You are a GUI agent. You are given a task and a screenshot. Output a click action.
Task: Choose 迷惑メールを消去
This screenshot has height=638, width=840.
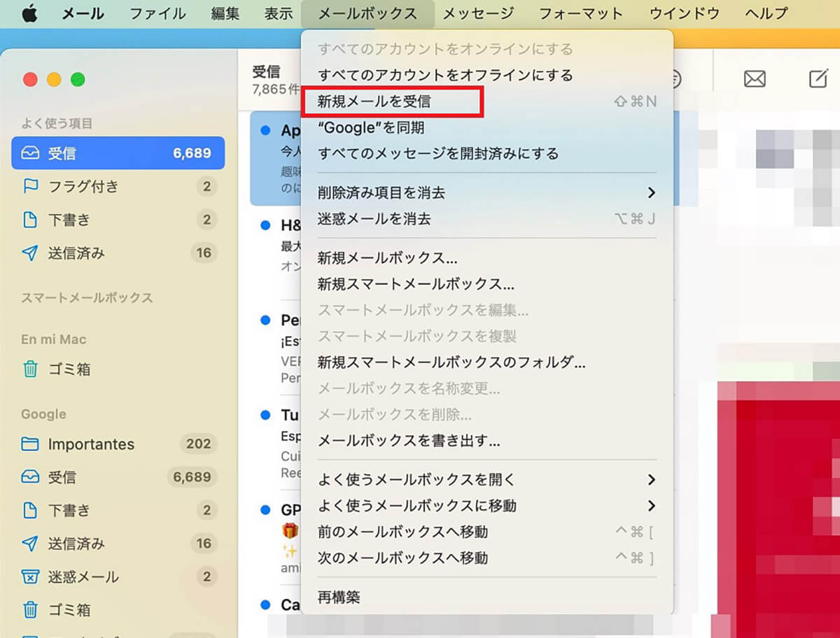487,219
